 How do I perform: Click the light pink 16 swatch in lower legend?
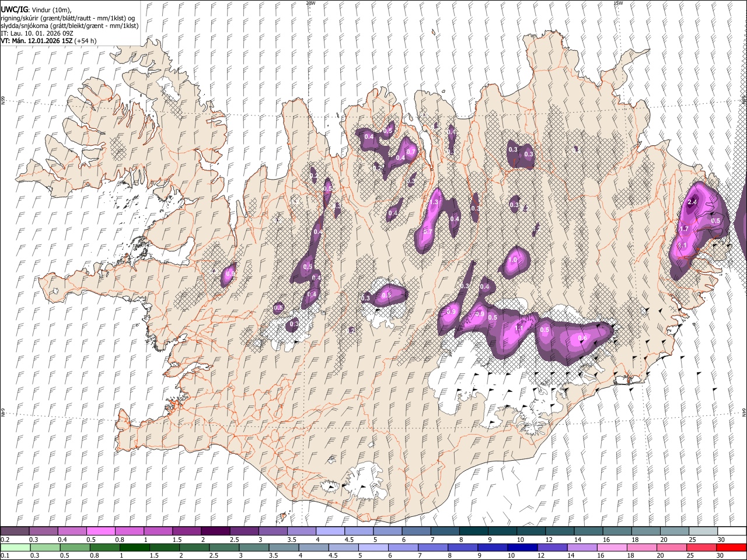tap(613, 547)
